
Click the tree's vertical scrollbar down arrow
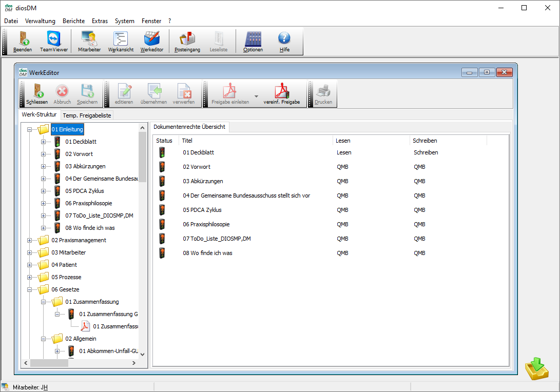point(142,354)
